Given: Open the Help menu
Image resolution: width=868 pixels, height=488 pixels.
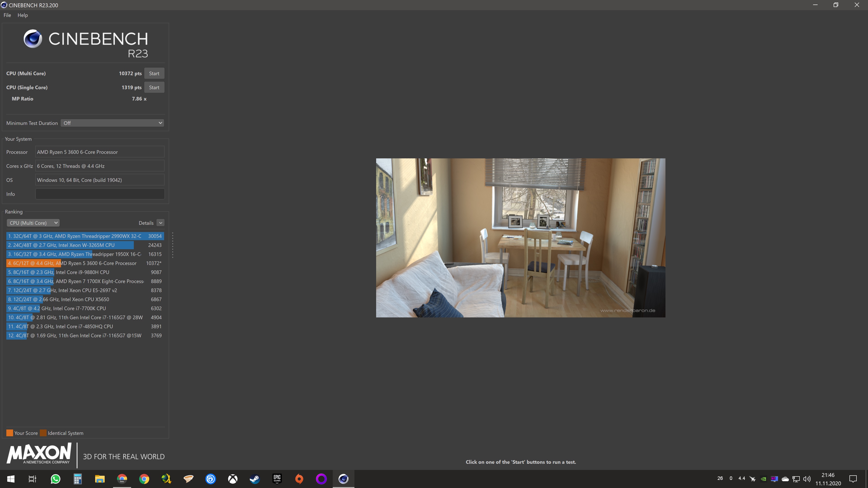Looking at the screenshot, I should (23, 15).
